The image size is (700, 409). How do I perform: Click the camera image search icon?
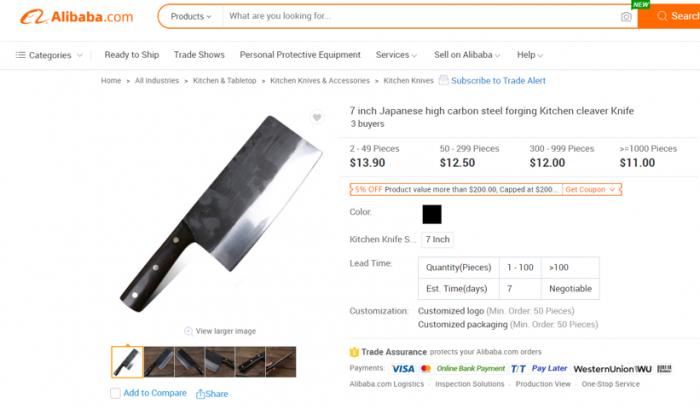click(626, 17)
